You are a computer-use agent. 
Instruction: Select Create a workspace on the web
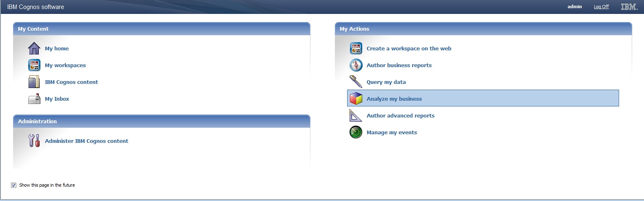coord(409,48)
